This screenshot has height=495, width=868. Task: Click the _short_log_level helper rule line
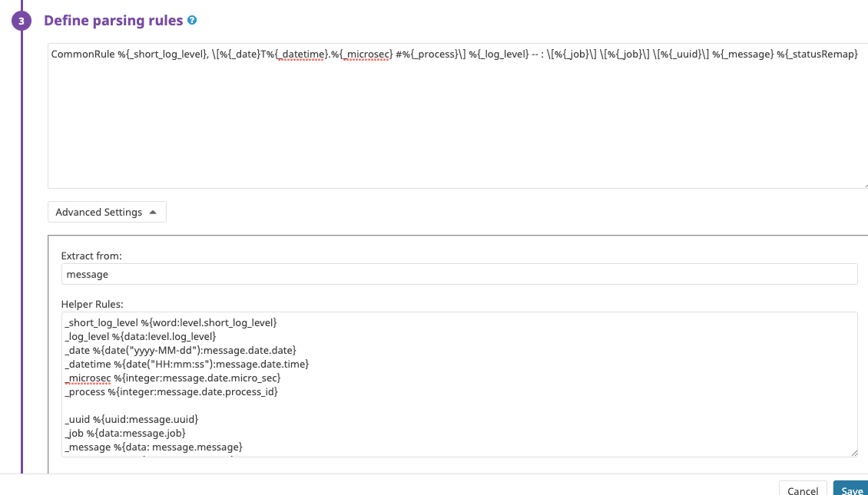click(x=171, y=322)
